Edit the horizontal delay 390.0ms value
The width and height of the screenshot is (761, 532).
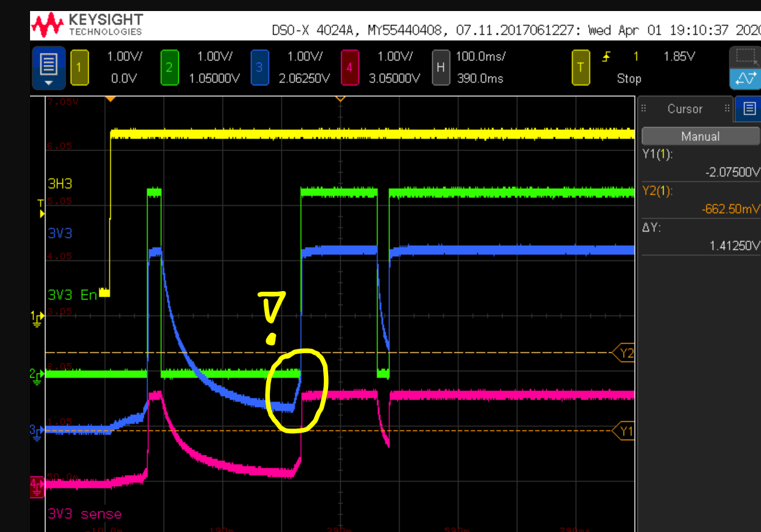(x=480, y=78)
